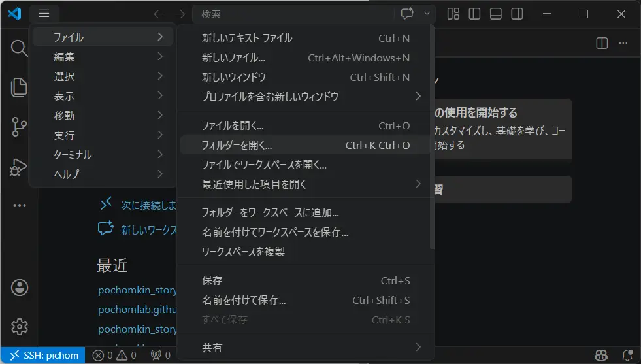Expand the chat dropdown chevron
641x364 pixels.
point(427,14)
